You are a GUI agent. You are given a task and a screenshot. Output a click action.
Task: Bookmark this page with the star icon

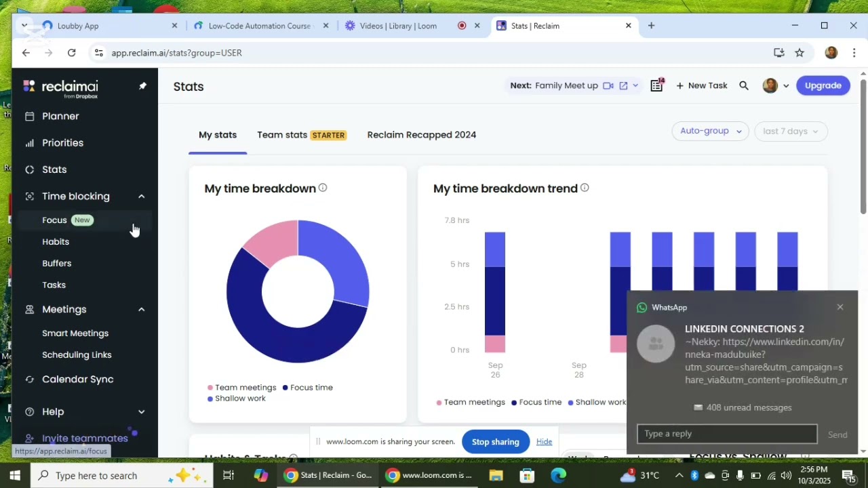800,53
